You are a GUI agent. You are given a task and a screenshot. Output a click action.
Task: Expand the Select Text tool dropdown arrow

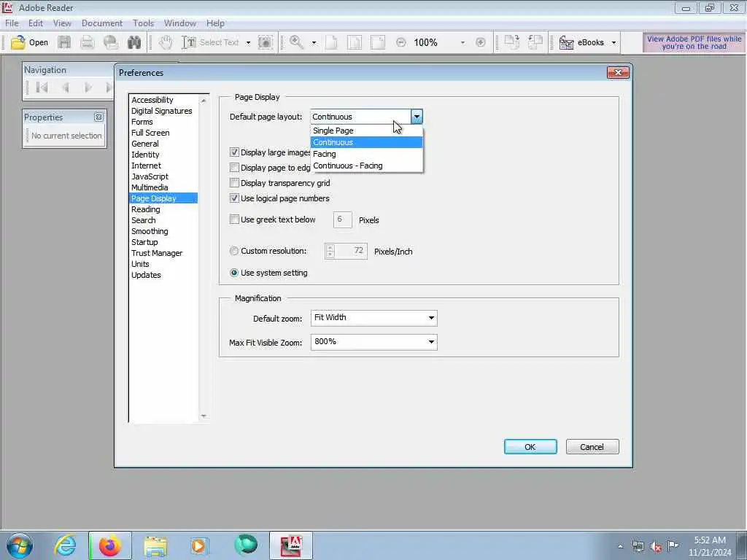(x=248, y=42)
